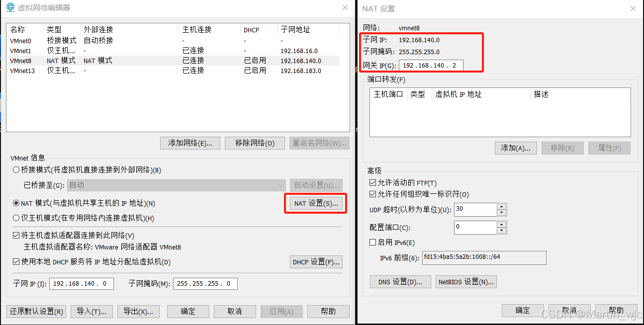Click 还原默认设置(R) button
This screenshot has height=325, width=644.
[36, 312]
